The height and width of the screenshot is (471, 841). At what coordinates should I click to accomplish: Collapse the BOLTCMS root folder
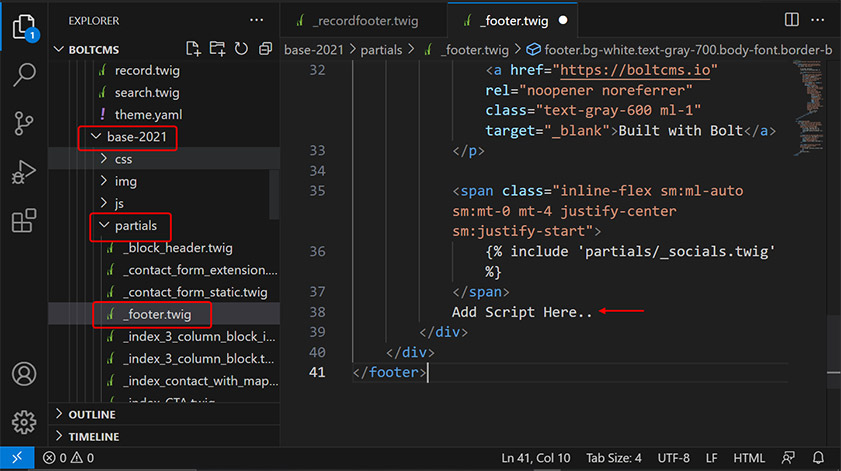pyautogui.click(x=59, y=49)
